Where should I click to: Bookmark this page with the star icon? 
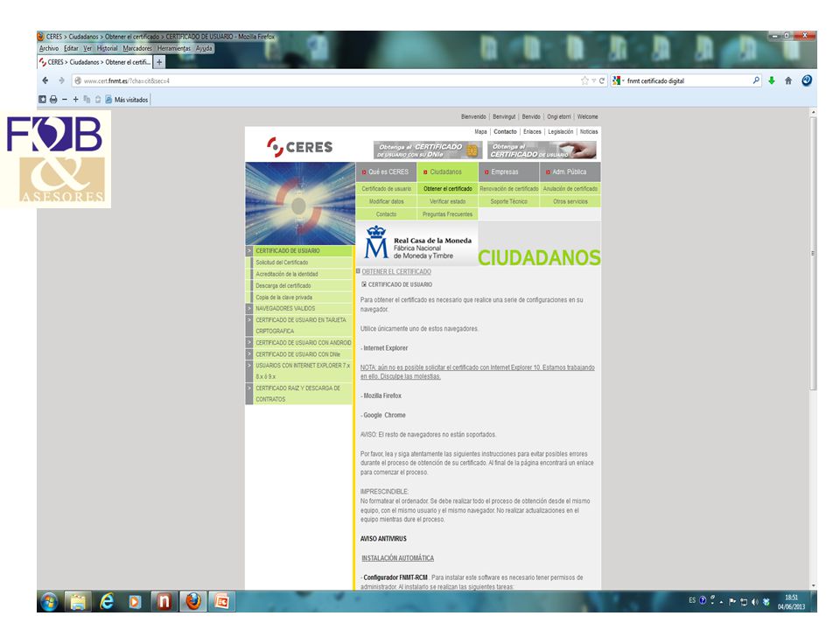pyautogui.click(x=584, y=80)
